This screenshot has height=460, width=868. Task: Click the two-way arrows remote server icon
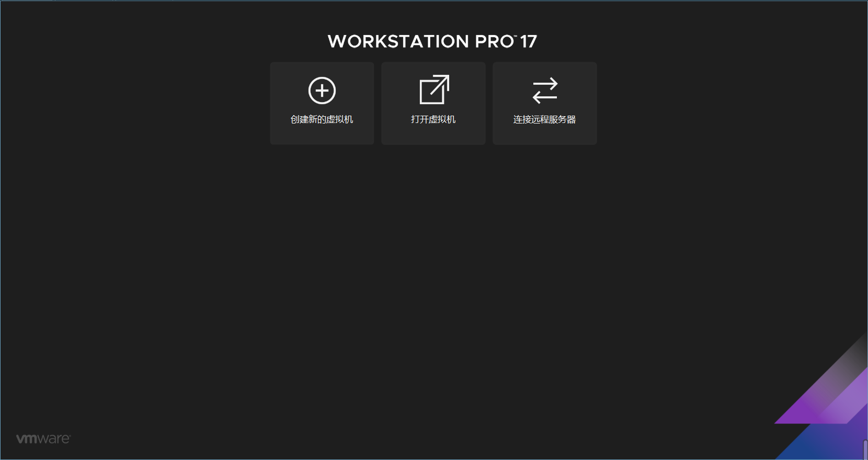click(545, 91)
